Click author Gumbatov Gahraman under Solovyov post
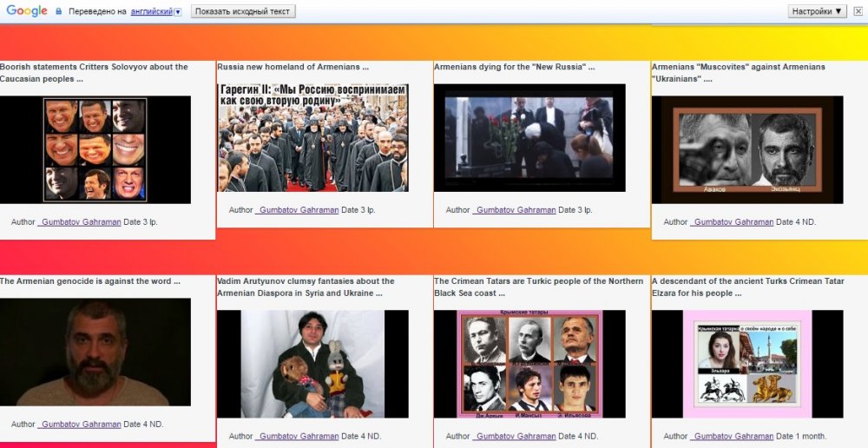Viewport: 868px width, 448px height. pyautogui.click(x=80, y=222)
